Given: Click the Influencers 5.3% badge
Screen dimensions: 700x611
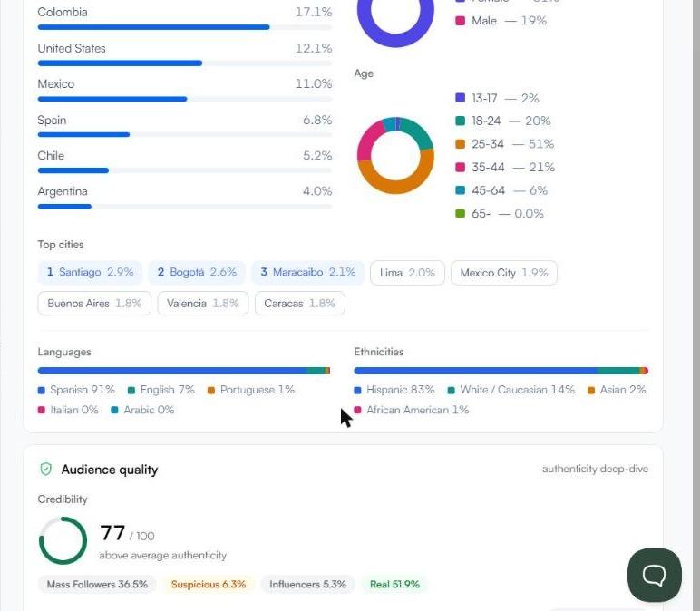Looking at the screenshot, I should pyautogui.click(x=307, y=584).
